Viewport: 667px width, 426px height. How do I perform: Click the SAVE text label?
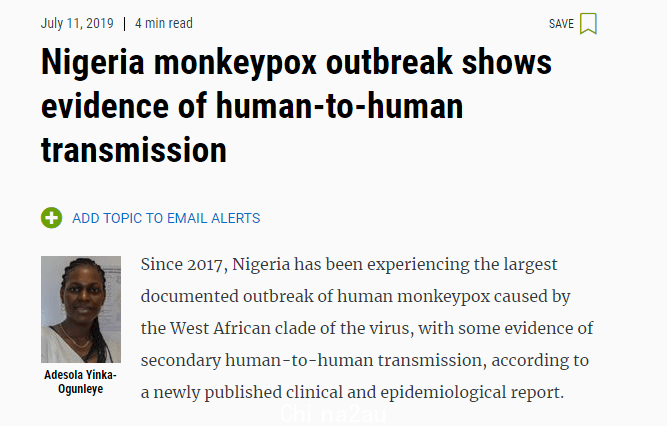click(x=561, y=23)
